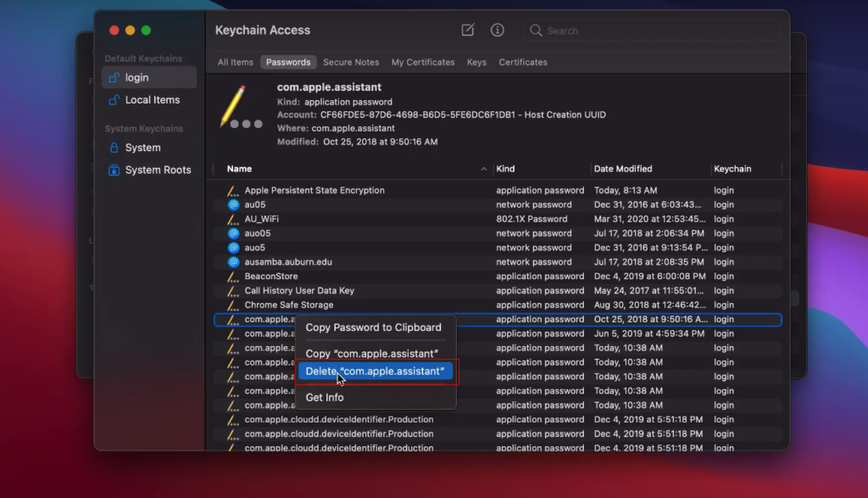
Task: Sort list by Date Modified column
Action: coord(623,169)
